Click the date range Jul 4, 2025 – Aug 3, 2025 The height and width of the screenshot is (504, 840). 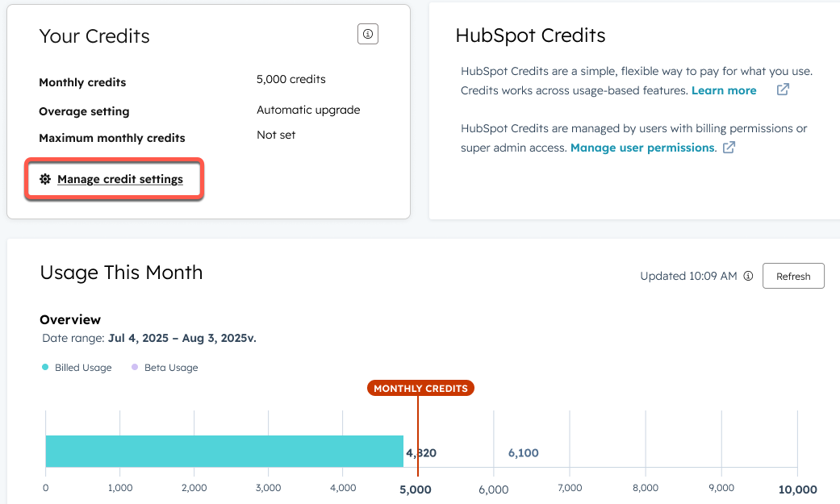click(182, 339)
